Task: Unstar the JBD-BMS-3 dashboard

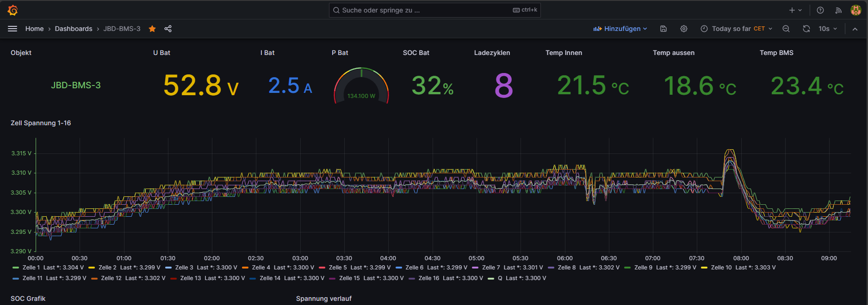Action: pyautogui.click(x=152, y=29)
